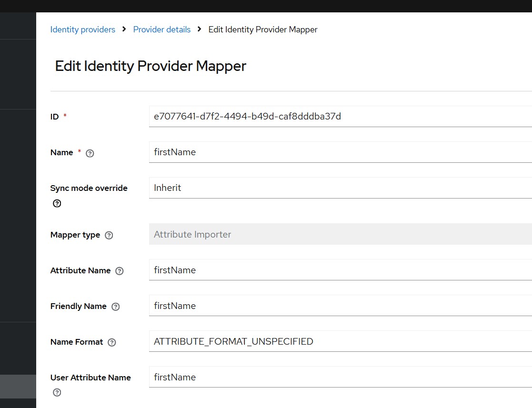The image size is (532, 408).
Task: Open the Sync mode override Inherit selector
Action: (333, 187)
